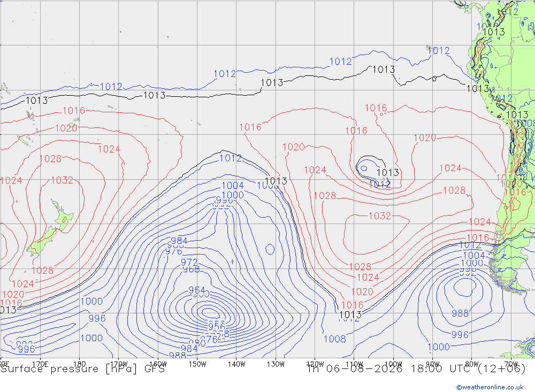Click the 100W longitude label
Viewport: 535px width, 392px height.
393,364
